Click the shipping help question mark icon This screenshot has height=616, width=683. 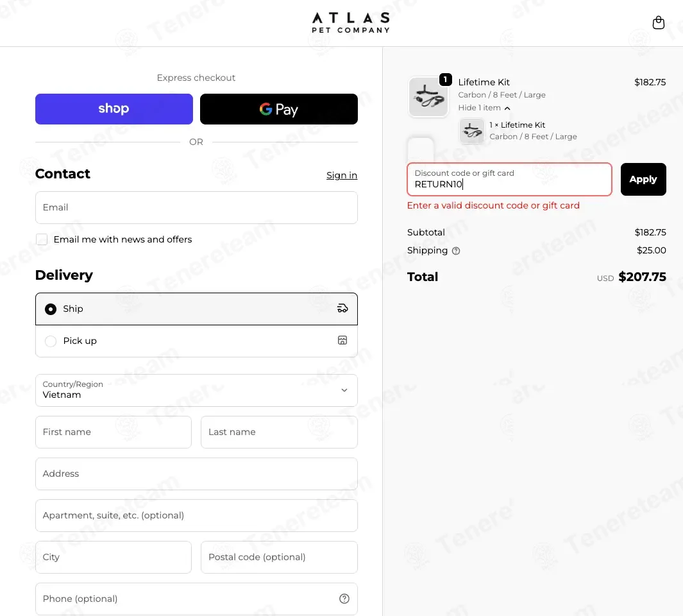[x=455, y=251]
